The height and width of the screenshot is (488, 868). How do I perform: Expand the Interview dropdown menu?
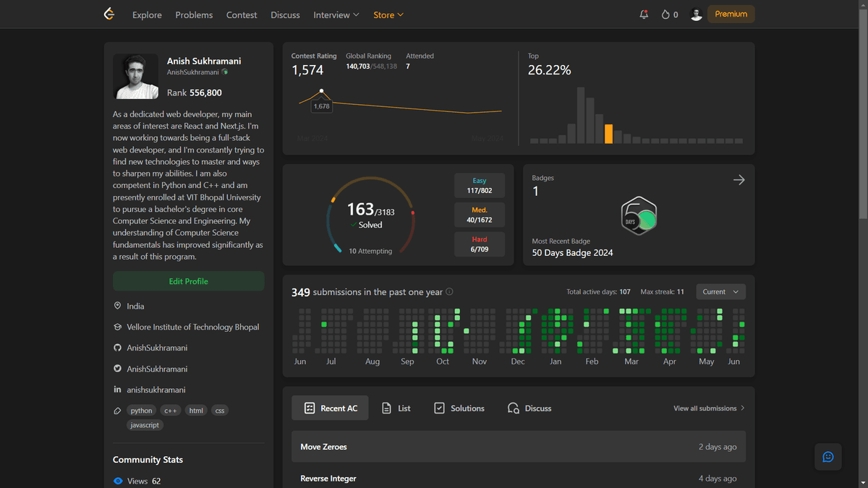click(x=336, y=14)
